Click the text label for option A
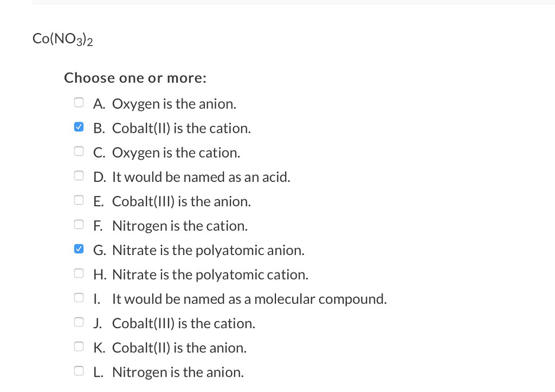The height and width of the screenshot is (392, 555). 173,103
